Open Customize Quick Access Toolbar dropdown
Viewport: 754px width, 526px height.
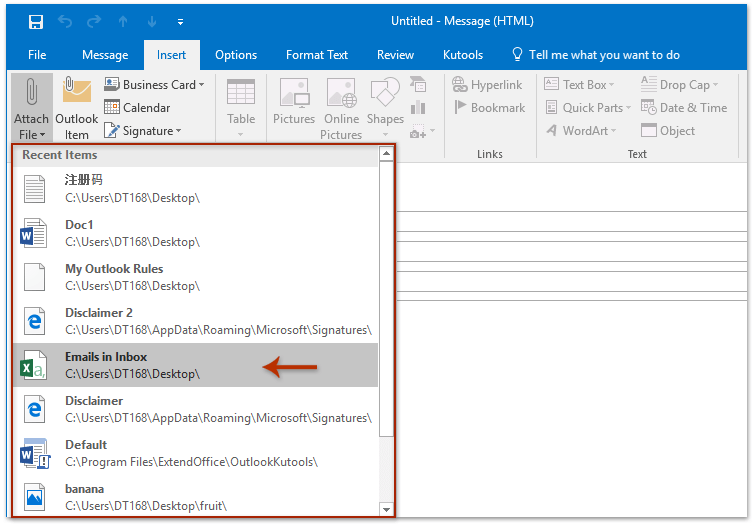click(180, 22)
